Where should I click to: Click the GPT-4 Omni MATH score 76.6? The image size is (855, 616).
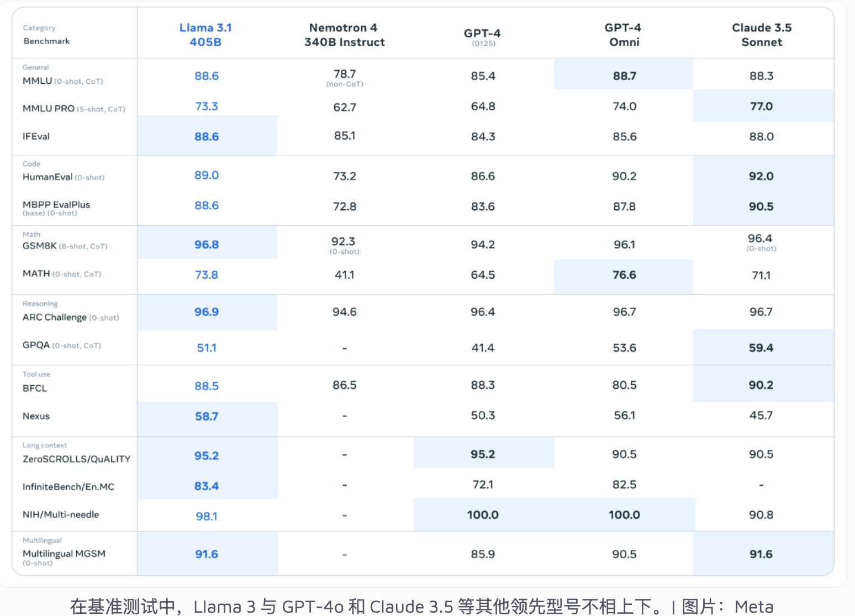click(624, 275)
